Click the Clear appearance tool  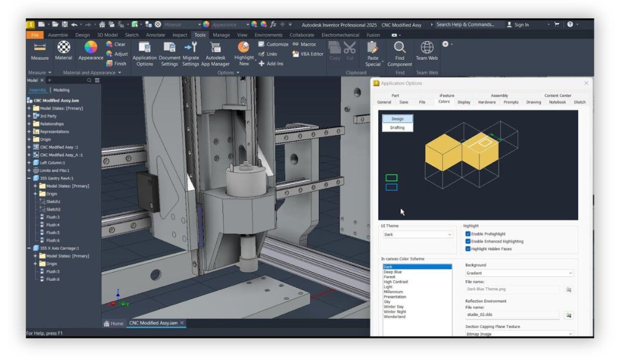[x=115, y=45]
